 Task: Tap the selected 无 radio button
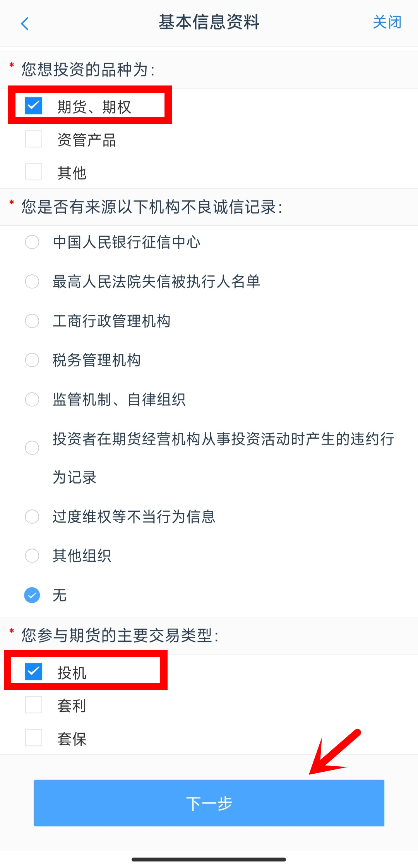[32, 595]
